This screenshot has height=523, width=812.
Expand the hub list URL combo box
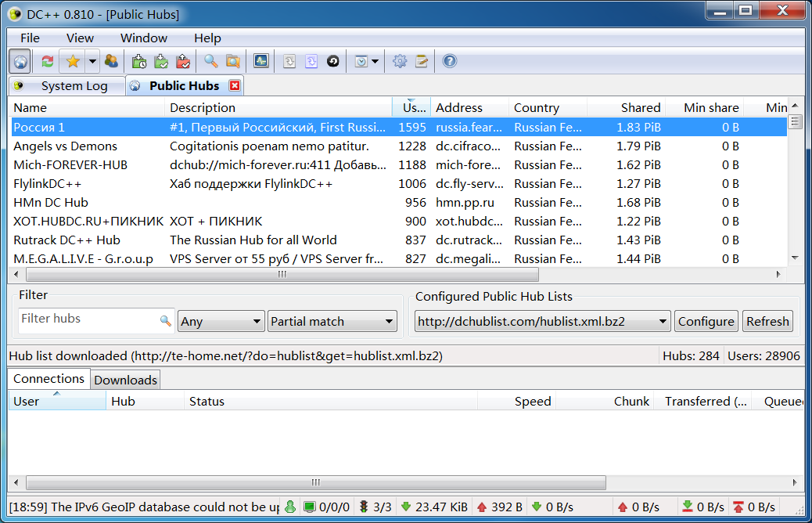[x=542, y=321]
